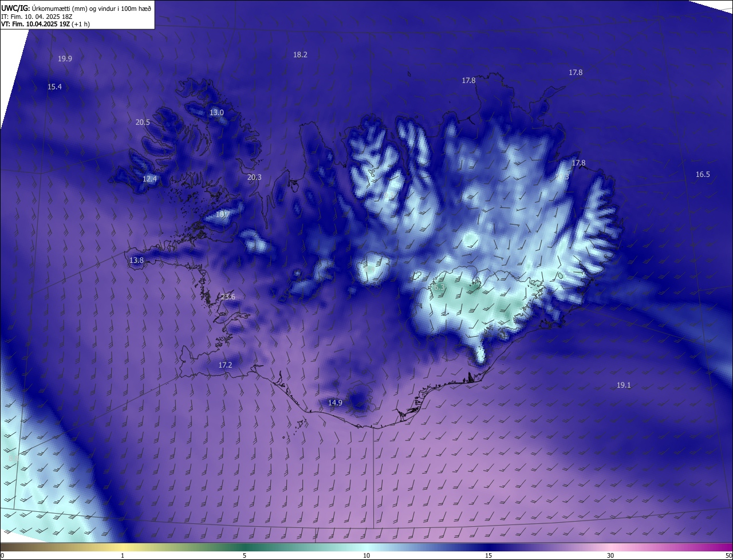
Task: Click the colorbar tick labeled 30
Action: [x=610, y=555]
